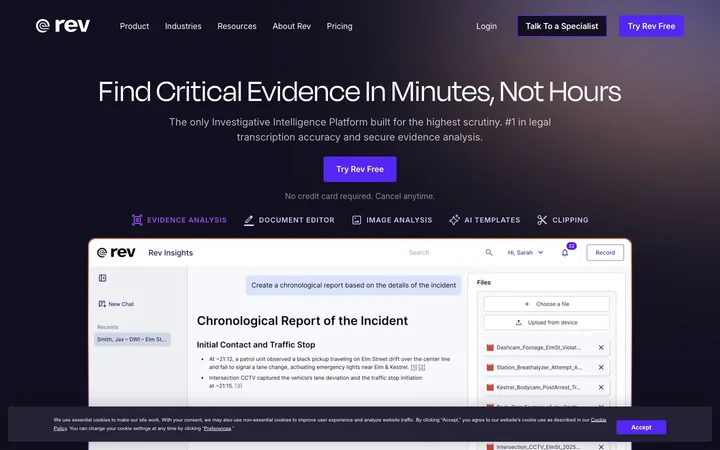Click the Initial Contact and Traffic Stop heading
The image size is (720, 450).
pos(256,344)
